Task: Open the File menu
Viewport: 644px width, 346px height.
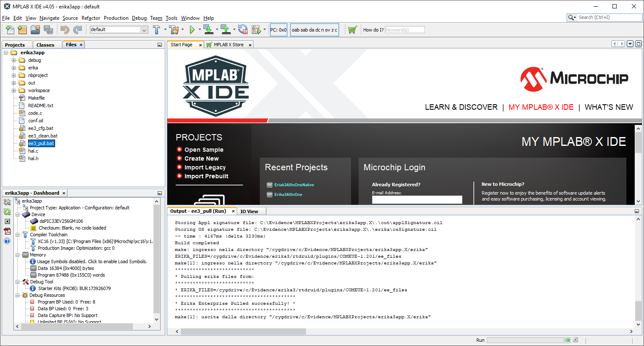Action: coord(6,18)
